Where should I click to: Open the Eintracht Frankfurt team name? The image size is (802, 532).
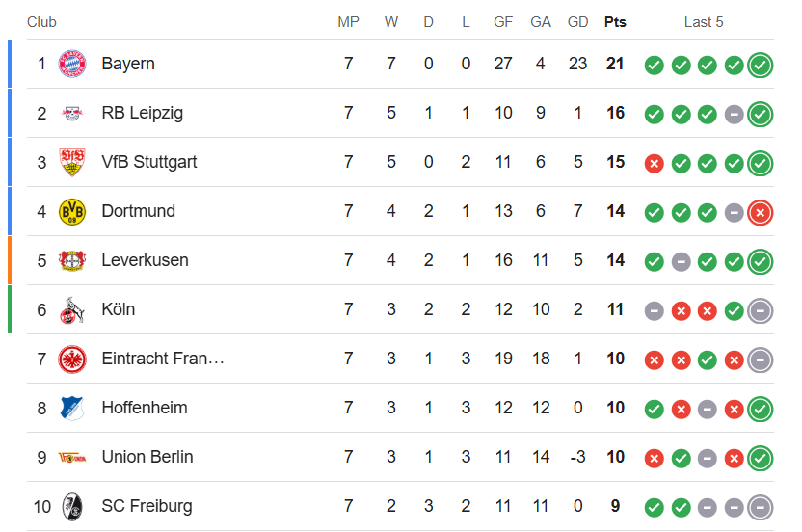click(x=162, y=359)
